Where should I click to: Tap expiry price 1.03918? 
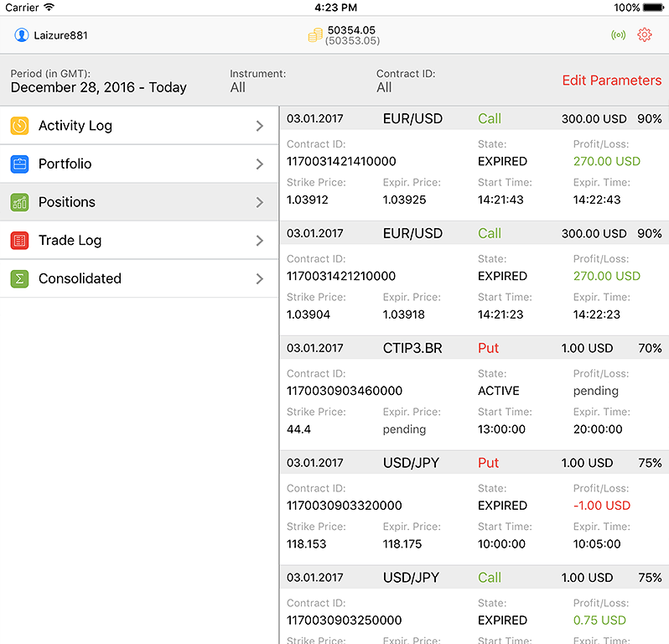pyautogui.click(x=403, y=314)
